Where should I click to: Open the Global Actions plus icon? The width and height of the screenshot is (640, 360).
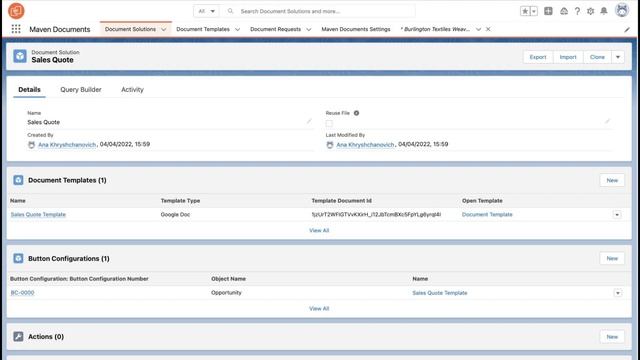click(548, 11)
